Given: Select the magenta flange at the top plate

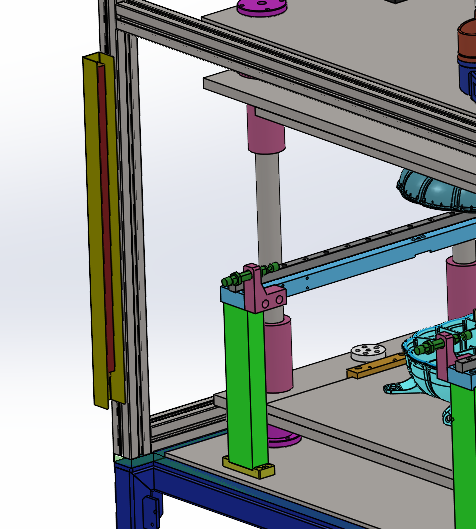Looking at the screenshot, I should tap(262, 7).
